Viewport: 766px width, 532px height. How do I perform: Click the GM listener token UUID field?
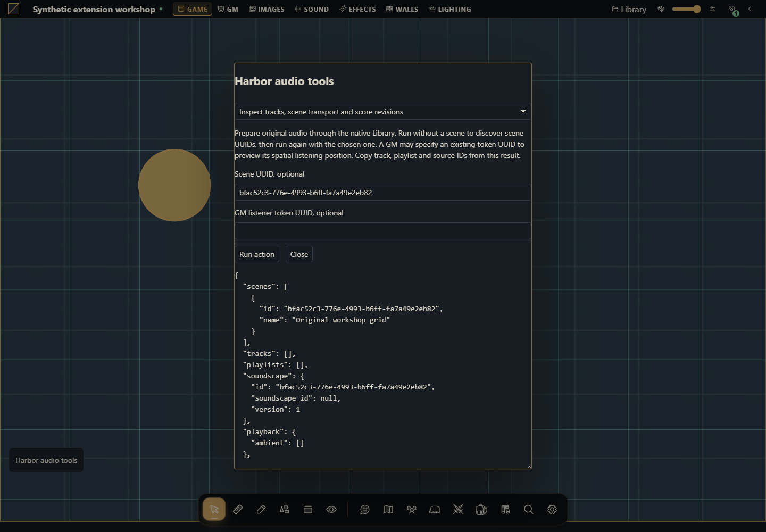click(x=383, y=231)
